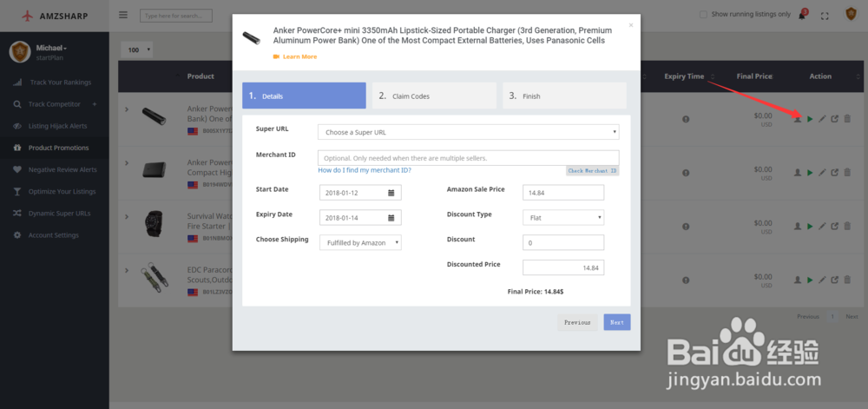
Task: Click the Check Merchant ID button
Action: click(592, 171)
